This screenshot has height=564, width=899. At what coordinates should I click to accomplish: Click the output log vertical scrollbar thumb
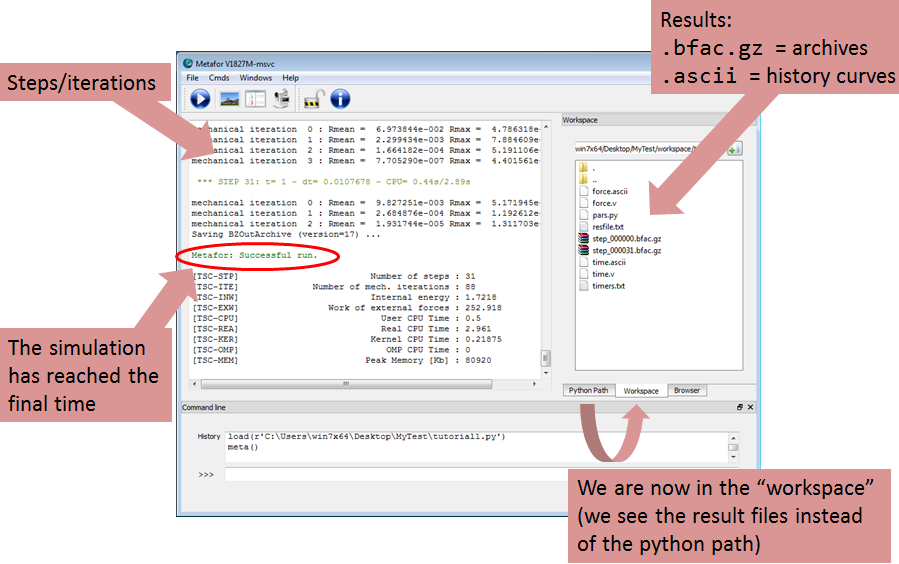point(546,358)
